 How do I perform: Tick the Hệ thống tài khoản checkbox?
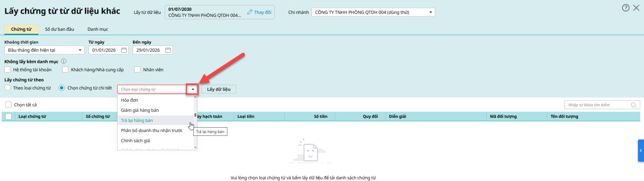(7, 70)
